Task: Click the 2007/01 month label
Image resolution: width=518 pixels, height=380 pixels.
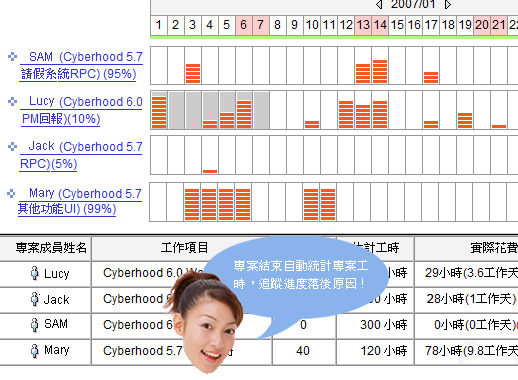Action: pyautogui.click(x=413, y=4)
